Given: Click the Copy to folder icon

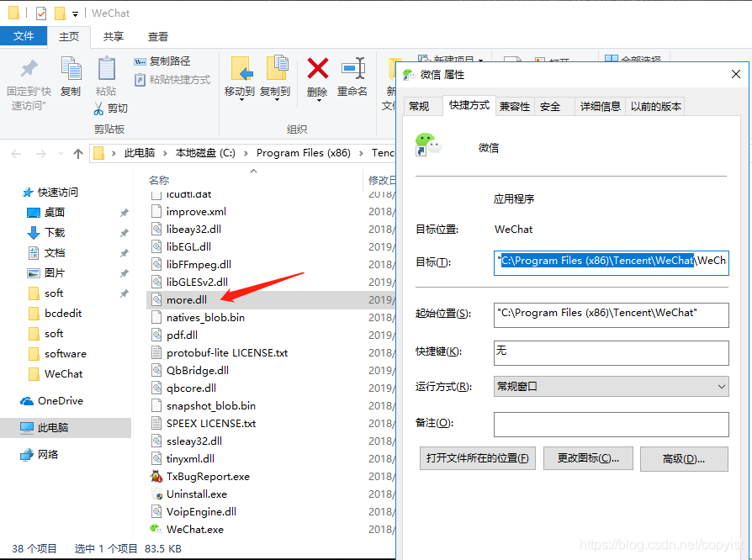Looking at the screenshot, I should pos(277,68).
